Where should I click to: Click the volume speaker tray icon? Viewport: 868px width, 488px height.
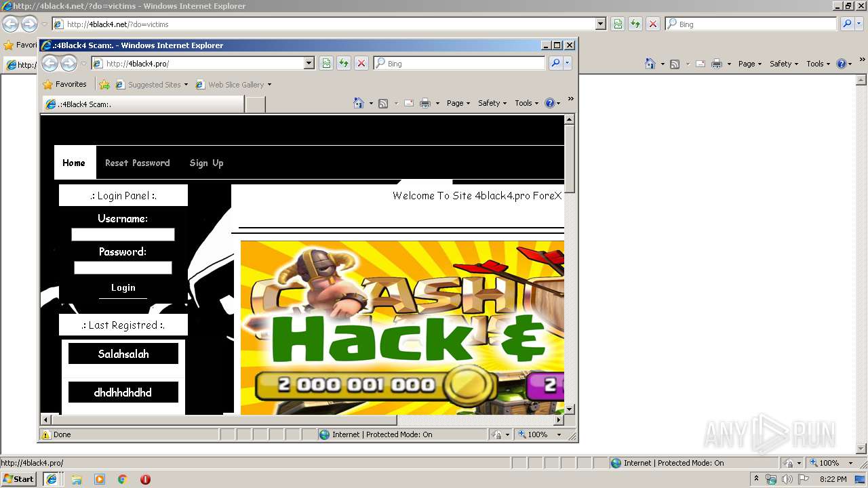[787, 479]
